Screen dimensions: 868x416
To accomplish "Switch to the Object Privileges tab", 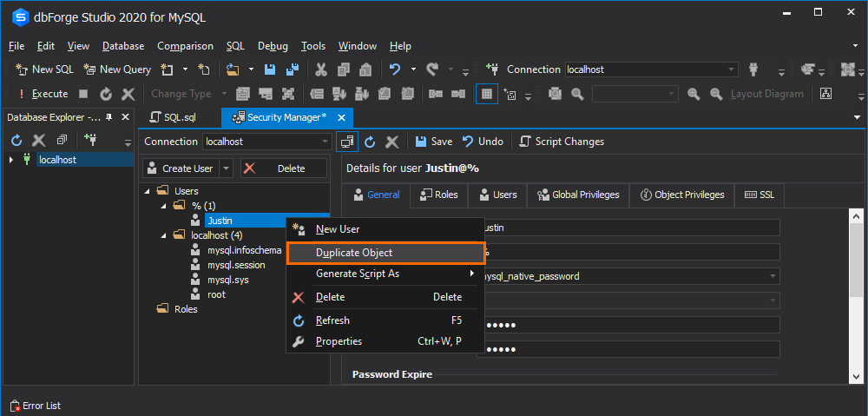I will [x=682, y=195].
